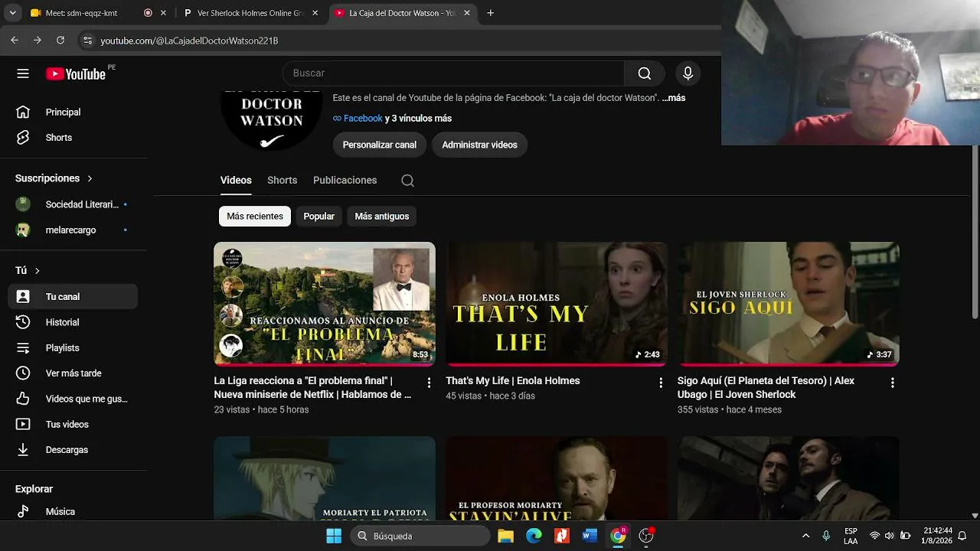The width and height of the screenshot is (980, 551).
Task: Expand channel description with ...más
Action: [x=673, y=98]
